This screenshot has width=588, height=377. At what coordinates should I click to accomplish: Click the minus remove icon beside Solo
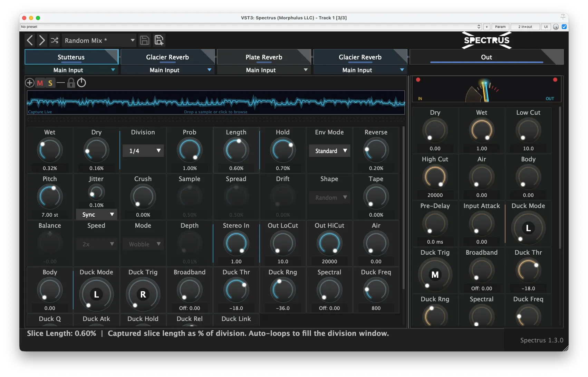tap(61, 83)
